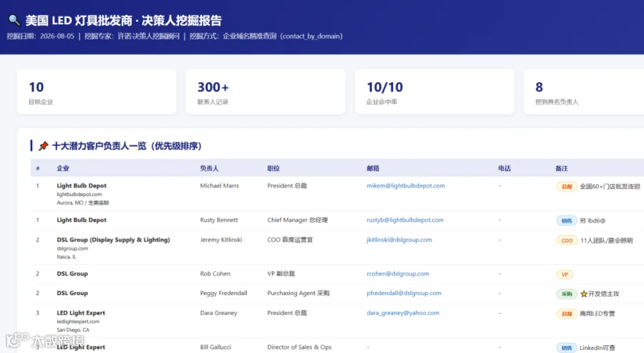Click the 企业 column header
Viewport: 644px width, 353px height.
coord(63,168)
